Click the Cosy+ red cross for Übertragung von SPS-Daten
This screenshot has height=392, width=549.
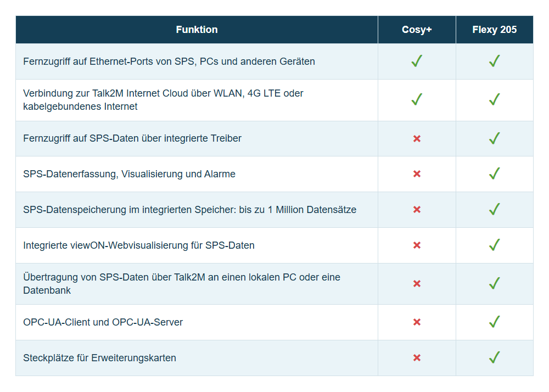click(417, 283)
